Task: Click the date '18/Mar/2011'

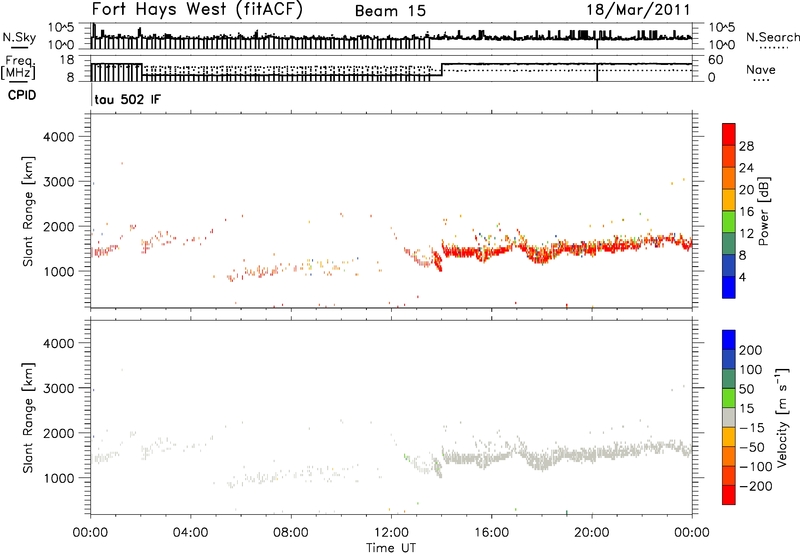Action: coord(638,10)
